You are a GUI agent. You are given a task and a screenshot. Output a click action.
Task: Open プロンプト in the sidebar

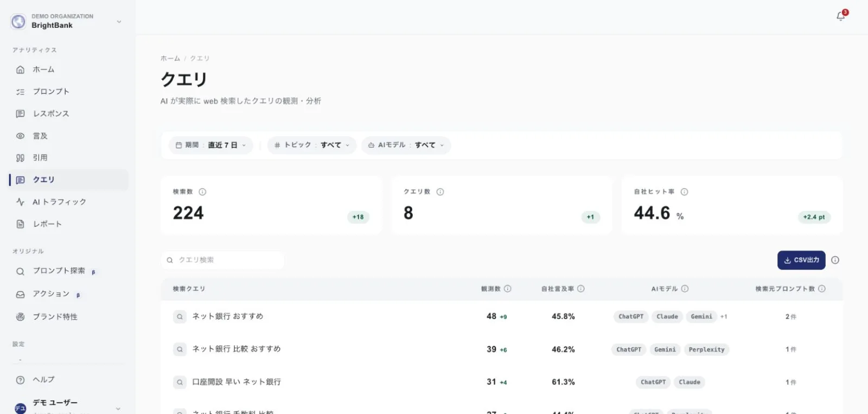click(69, 92)
